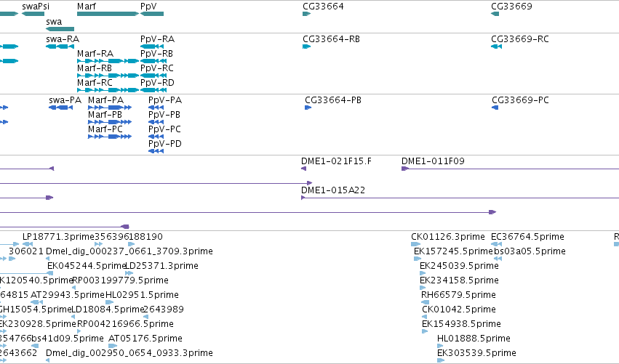This screenshot has width=619, height=364.
Task: Click the PpV-RD transcript glyph
Action: tap(153, 90)
